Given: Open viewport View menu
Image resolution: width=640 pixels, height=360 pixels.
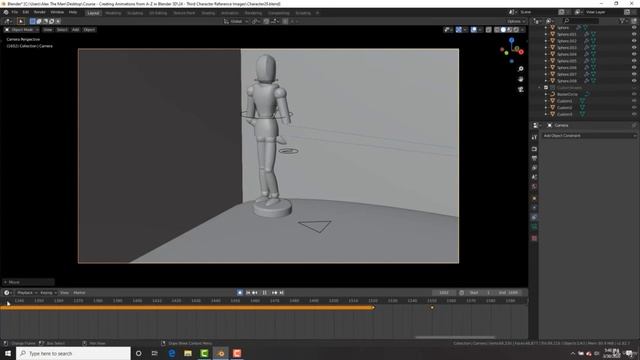Looking at the screenshot, I should (48, 30).
